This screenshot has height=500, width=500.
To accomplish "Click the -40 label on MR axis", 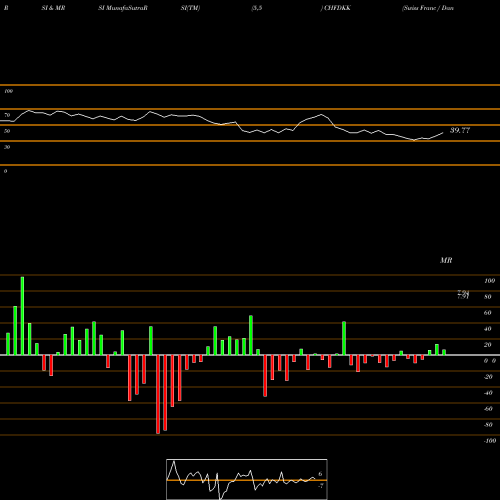I will click(488, 393).
